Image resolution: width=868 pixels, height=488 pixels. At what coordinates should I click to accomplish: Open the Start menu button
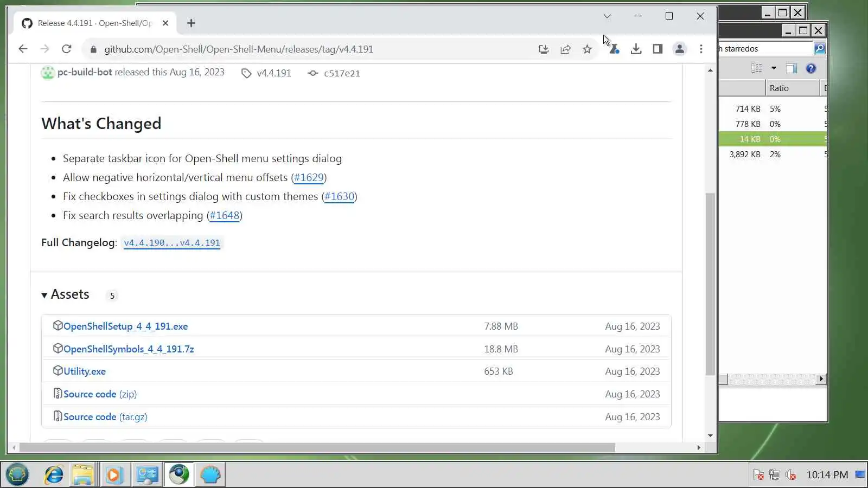click(x=17, y=475)
